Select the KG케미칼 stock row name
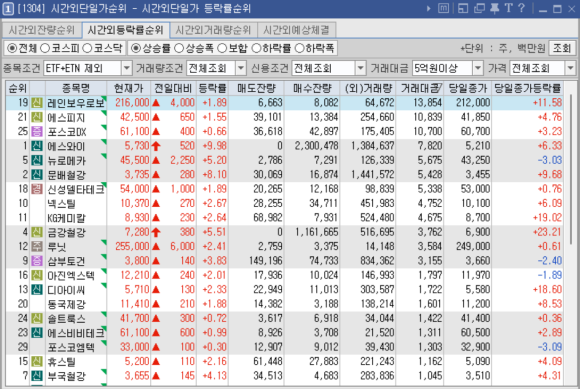580x389 pixels. [x=66, y=218]
